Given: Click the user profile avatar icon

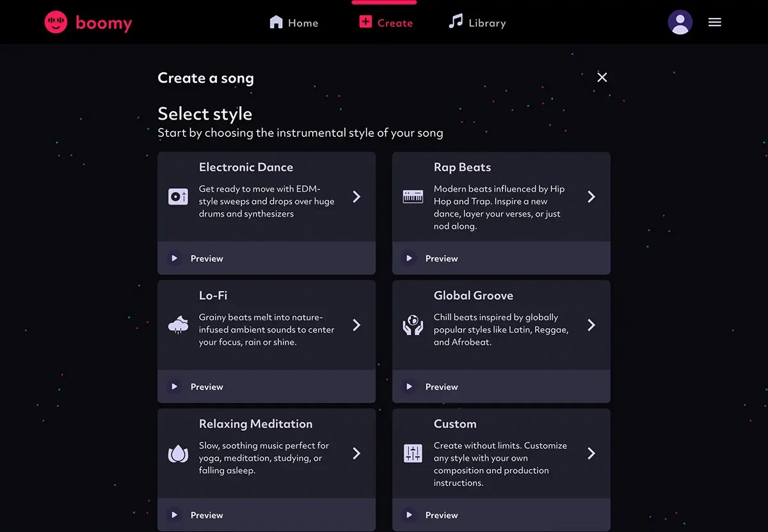Looking at the screenshot, I should tap(680, 22).
